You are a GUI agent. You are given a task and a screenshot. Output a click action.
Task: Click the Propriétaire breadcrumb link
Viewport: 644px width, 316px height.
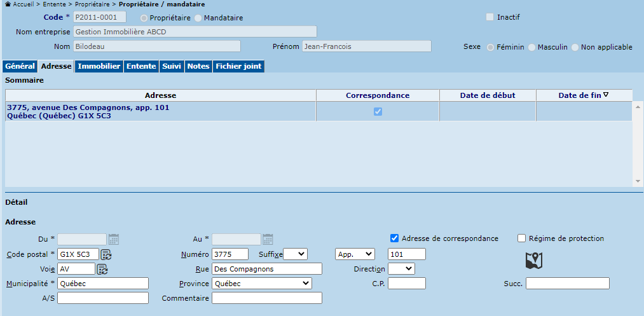92,4
